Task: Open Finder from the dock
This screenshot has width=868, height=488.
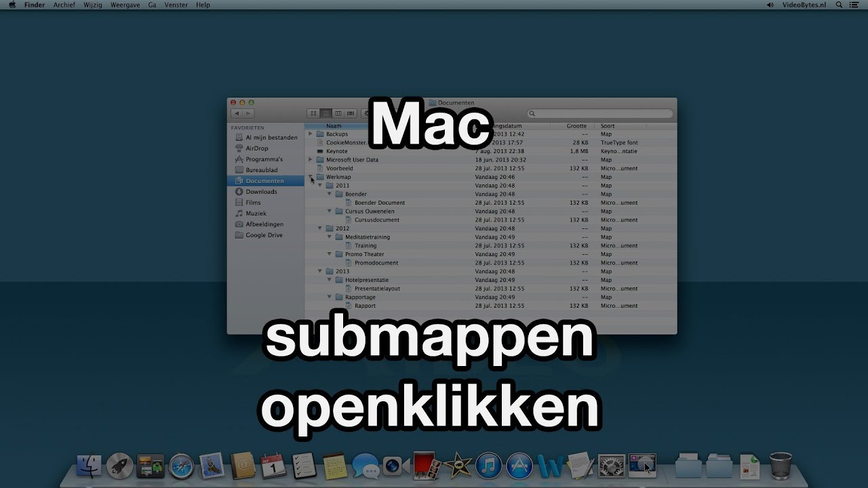Action: tap(90, 466)
